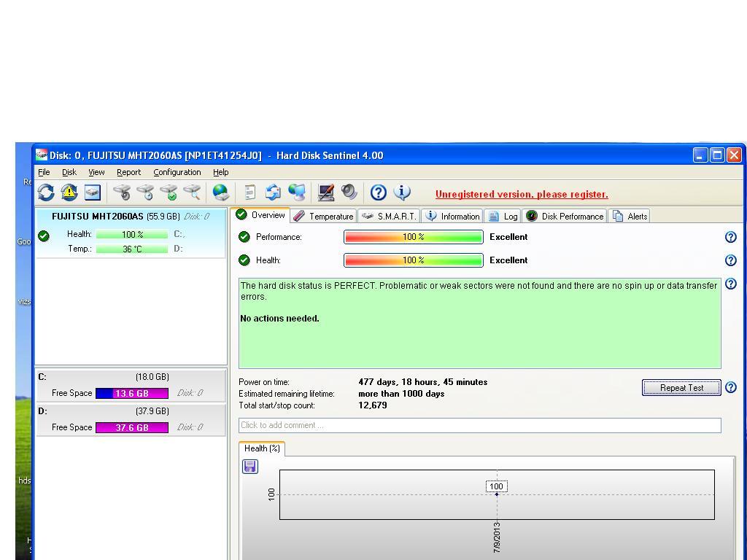Click the C: drive 13.6 GB free space bar
The height and width of the screenshot is (560, 747).
pos(132,393)
